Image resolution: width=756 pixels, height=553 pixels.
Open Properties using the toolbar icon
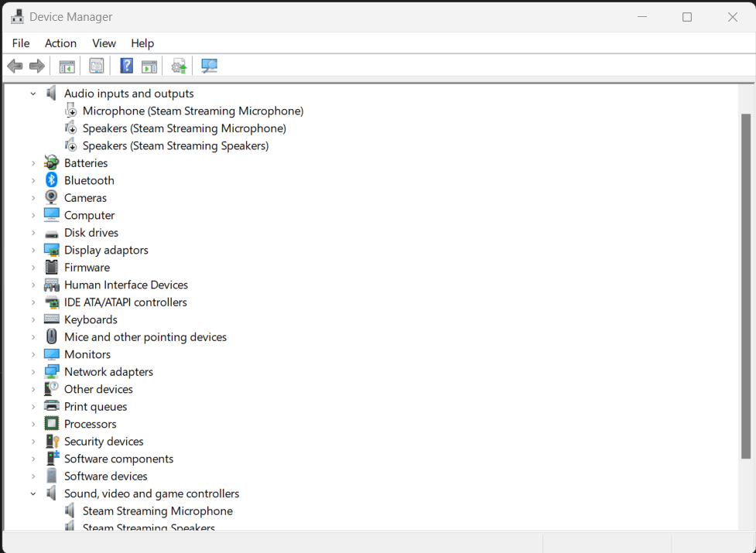[x=96, y=66]
